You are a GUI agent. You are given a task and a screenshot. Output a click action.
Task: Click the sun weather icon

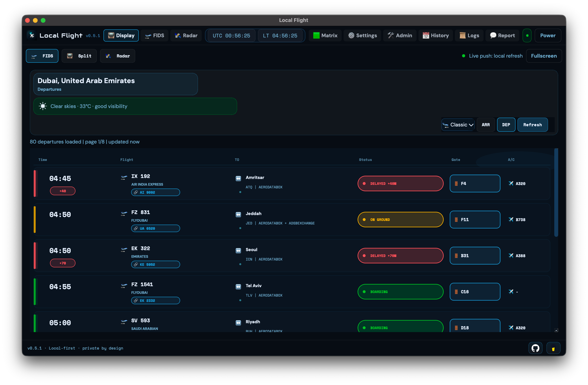[43, 106]
